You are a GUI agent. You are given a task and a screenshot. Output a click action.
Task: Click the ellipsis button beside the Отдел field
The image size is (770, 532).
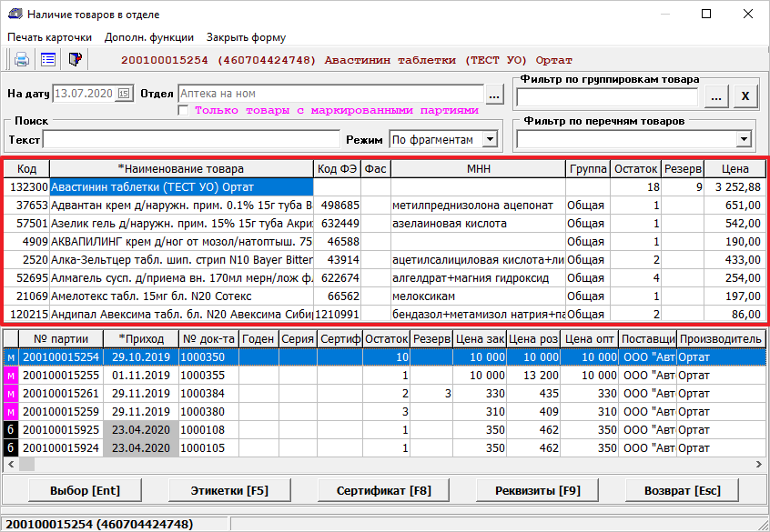click(x=494, y=94)
